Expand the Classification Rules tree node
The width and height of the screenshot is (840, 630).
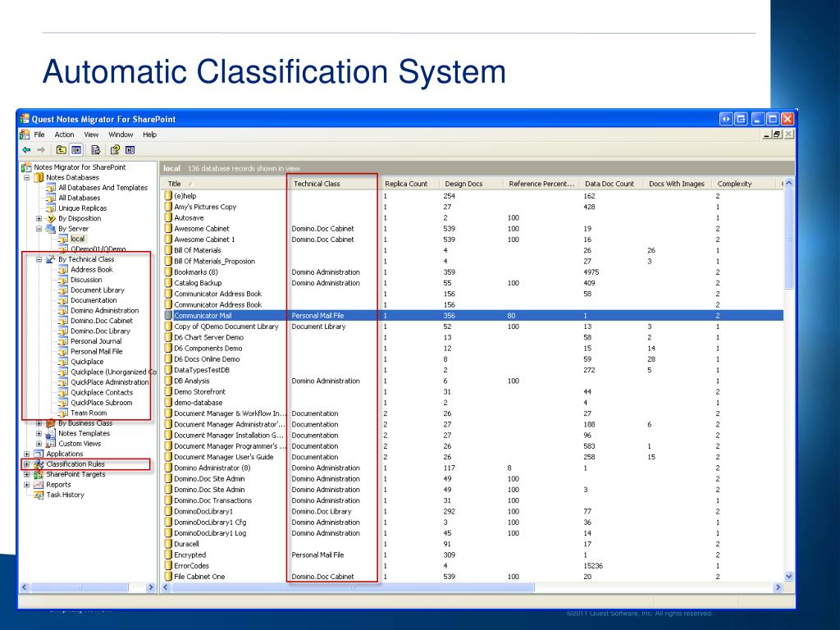(x=26, y=464)
